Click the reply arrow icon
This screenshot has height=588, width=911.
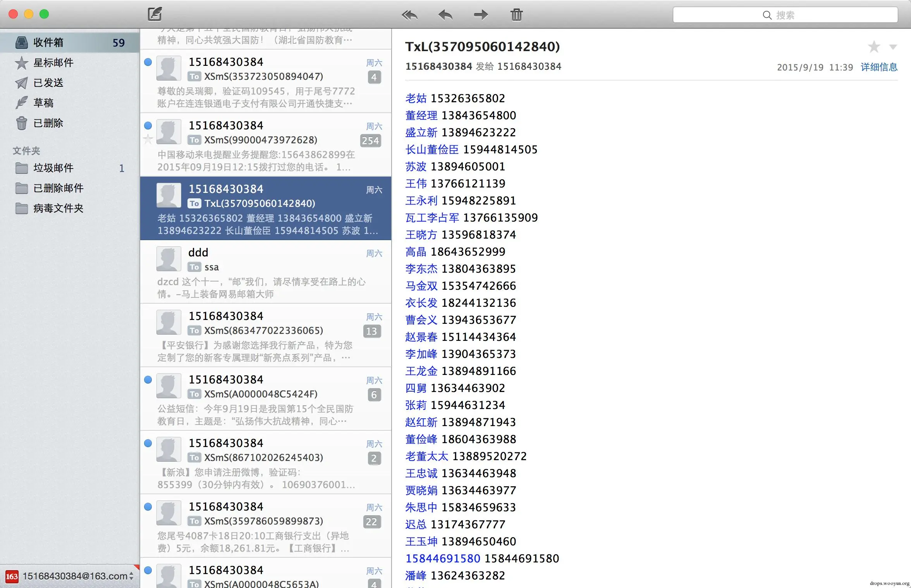(445, 15)
